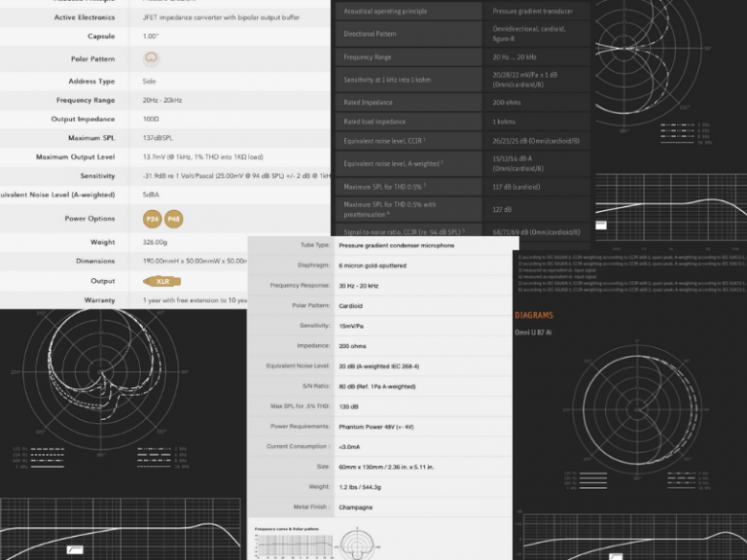The height and width of the screenshot is (560, 747).
Task: Click the filter curve icon below Omni graph
Action: [x=615, y=554]
